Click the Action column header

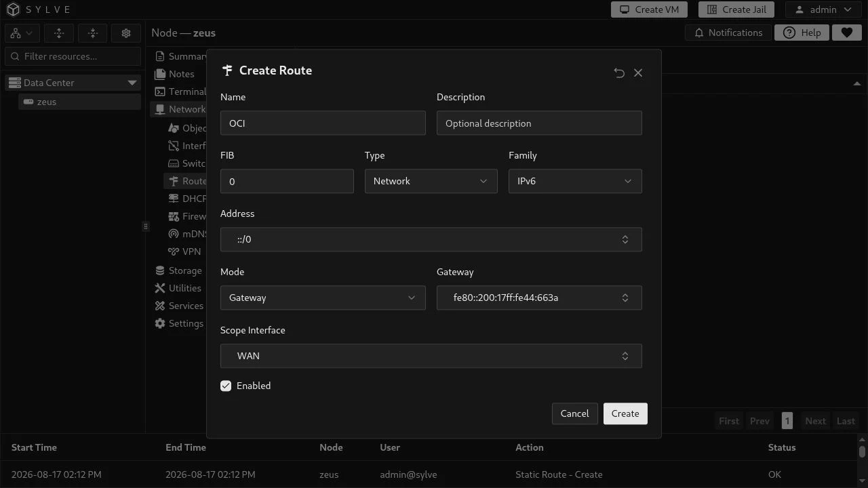530,447
